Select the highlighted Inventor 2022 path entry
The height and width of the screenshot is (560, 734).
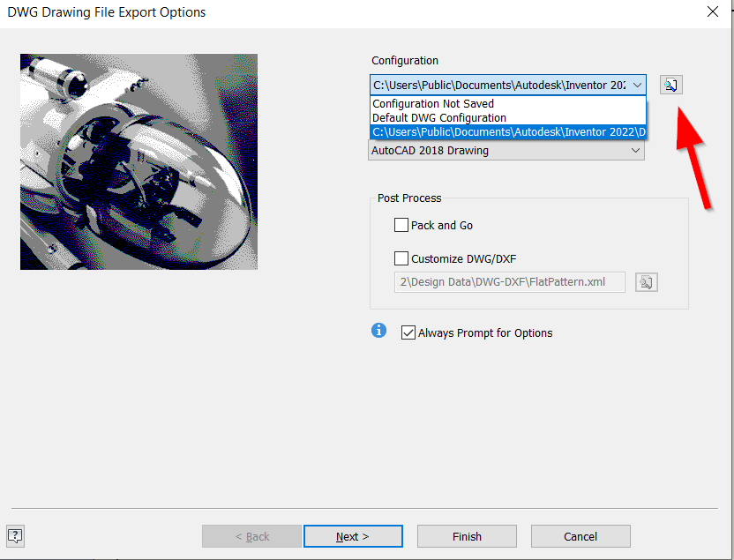point(507,131)
